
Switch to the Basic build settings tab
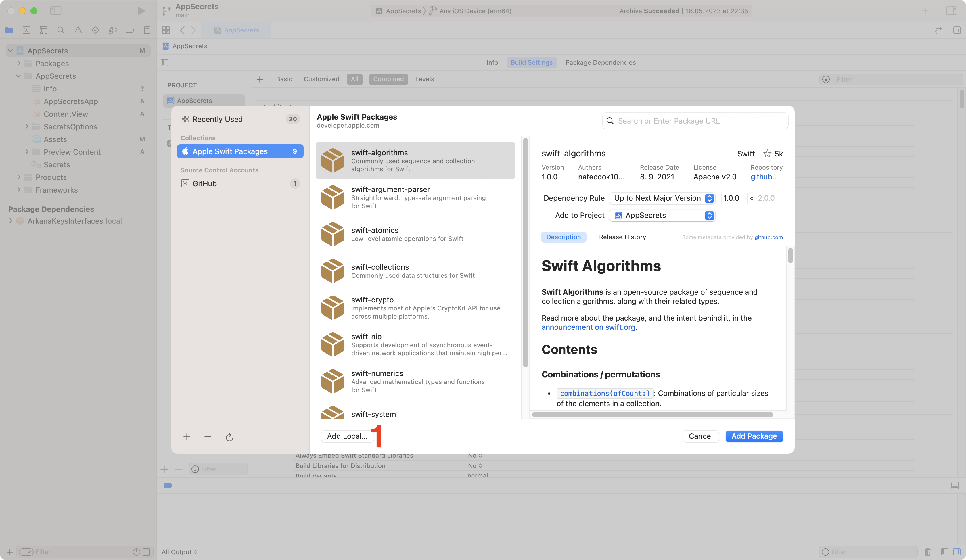[283, 79]
